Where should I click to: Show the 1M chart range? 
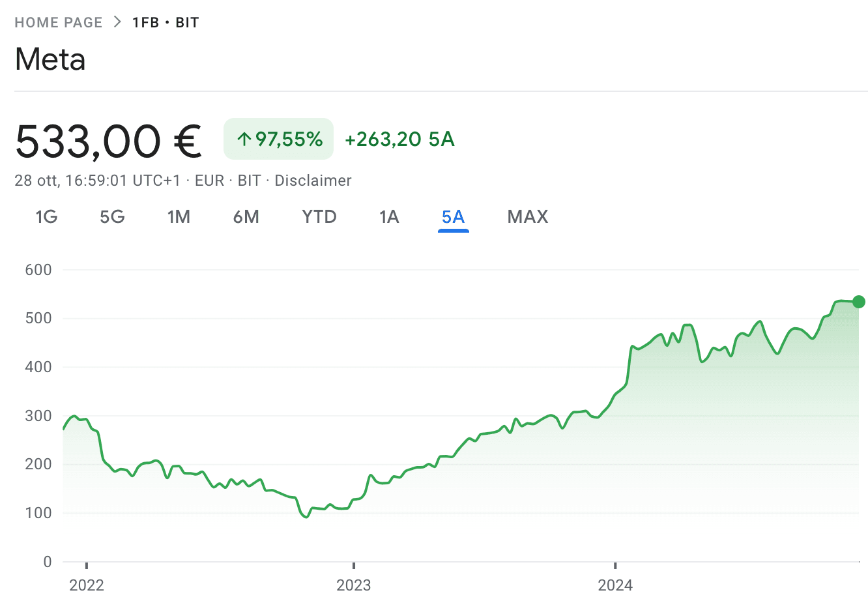click(179, 216)
